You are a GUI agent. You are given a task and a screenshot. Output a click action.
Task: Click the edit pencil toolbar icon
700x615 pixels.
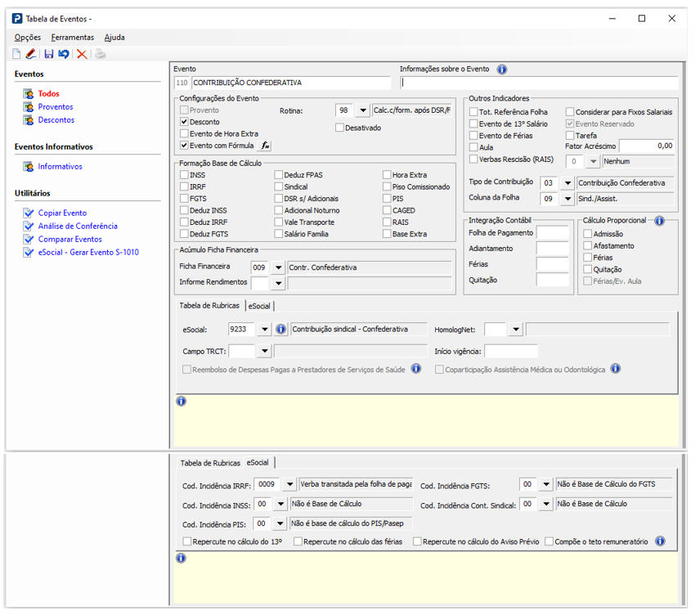(31, 54)
